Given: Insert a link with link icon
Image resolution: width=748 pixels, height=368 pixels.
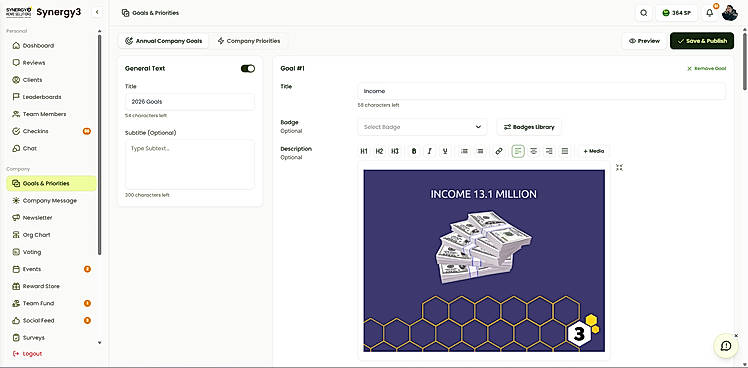Looking at the screenshot, I should tap(499, 151).
